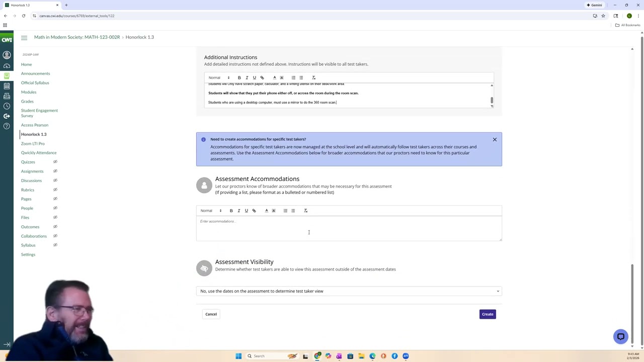The image size is (644, 362).
Task: Toggle Collaborations visibility eye icon
Action: coord(55,236)
